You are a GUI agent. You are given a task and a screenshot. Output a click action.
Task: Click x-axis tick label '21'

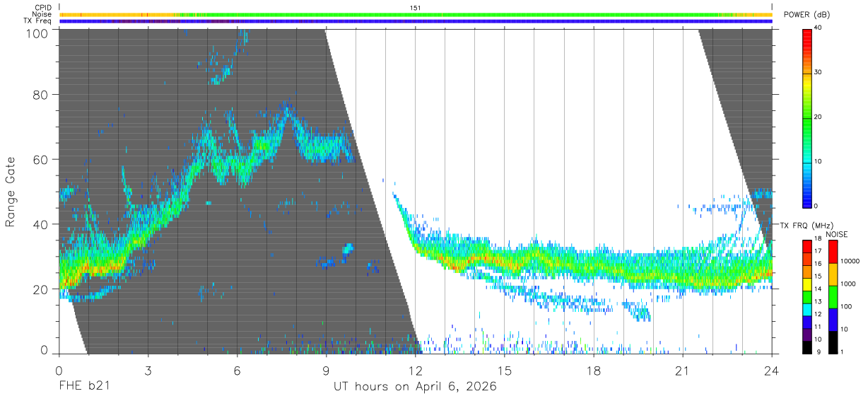pos(683,371)
